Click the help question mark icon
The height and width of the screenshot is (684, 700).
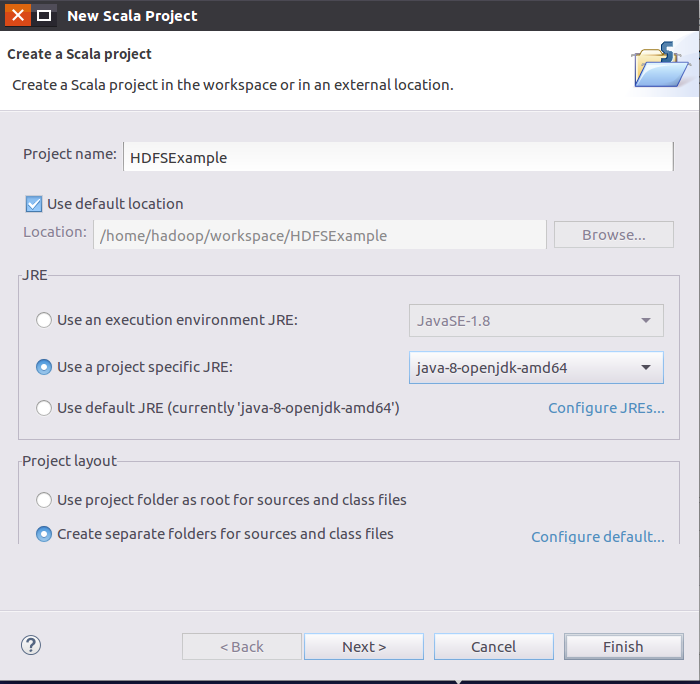30,645
